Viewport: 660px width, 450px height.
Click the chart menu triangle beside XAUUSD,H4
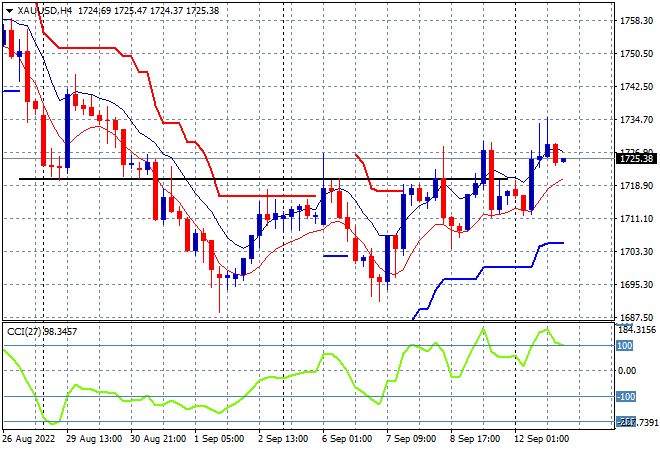[9, 11]
